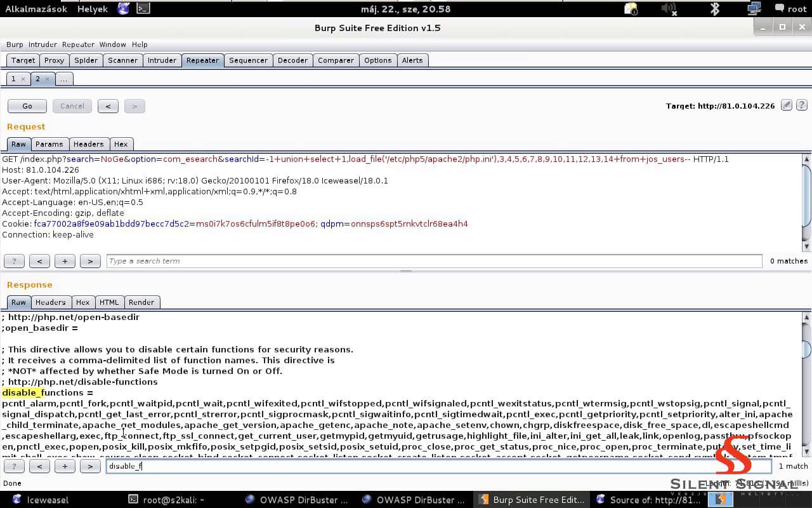Find previous match in request search
812x508 pixels.
coord(39,261)
